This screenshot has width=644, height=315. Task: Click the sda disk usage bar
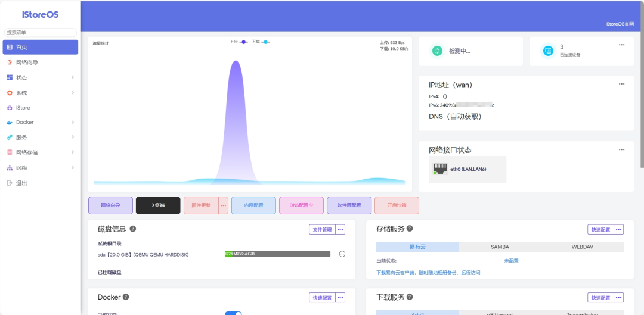(x=277, y=254)
